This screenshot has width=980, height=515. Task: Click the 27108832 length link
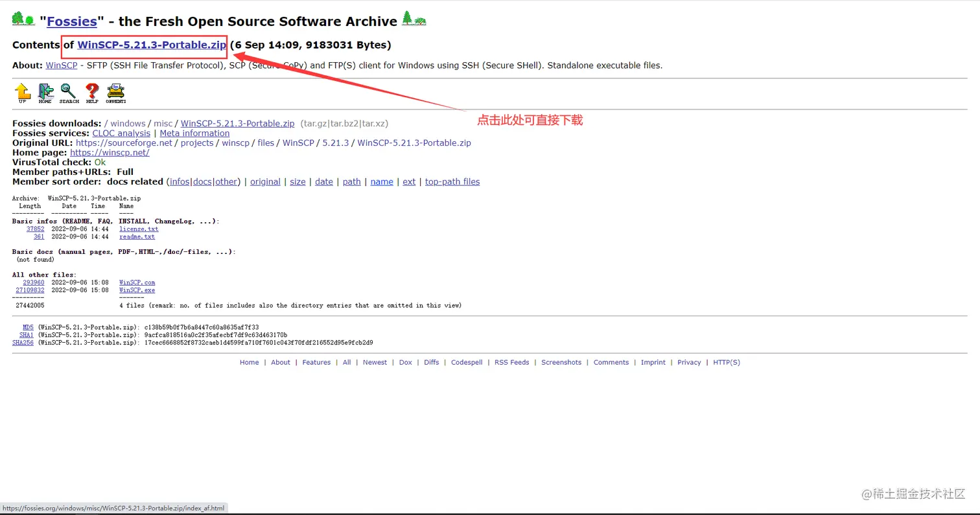[x=30, y=290]
